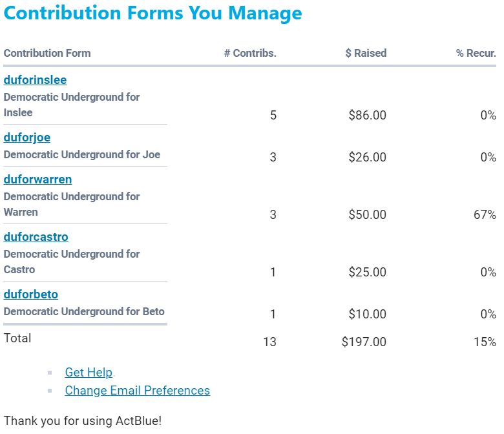Click the $86.00 raised amount for Inslee
Screen dimensions: 504x434
367,116
